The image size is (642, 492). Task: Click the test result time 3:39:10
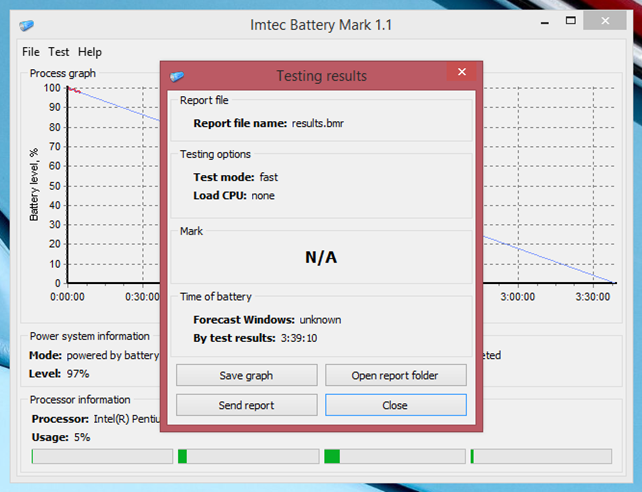pyautogui.click(x=299, y=338)
